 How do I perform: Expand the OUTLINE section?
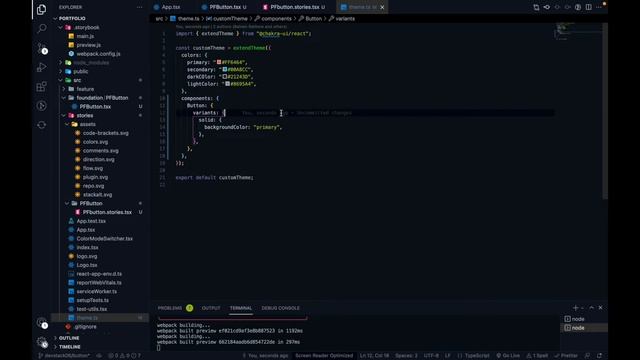coord(69,338)
